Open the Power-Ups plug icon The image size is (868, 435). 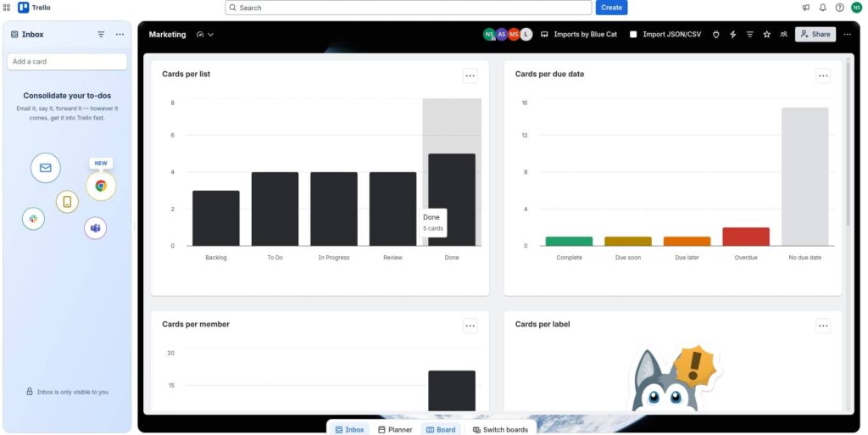pyautogui.click(x=715, y=34)
